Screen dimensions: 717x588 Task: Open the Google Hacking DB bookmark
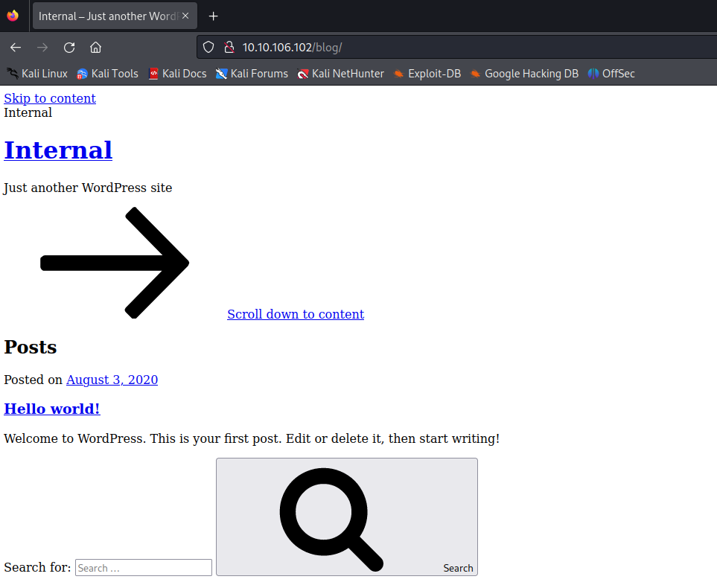coord(524,74)
